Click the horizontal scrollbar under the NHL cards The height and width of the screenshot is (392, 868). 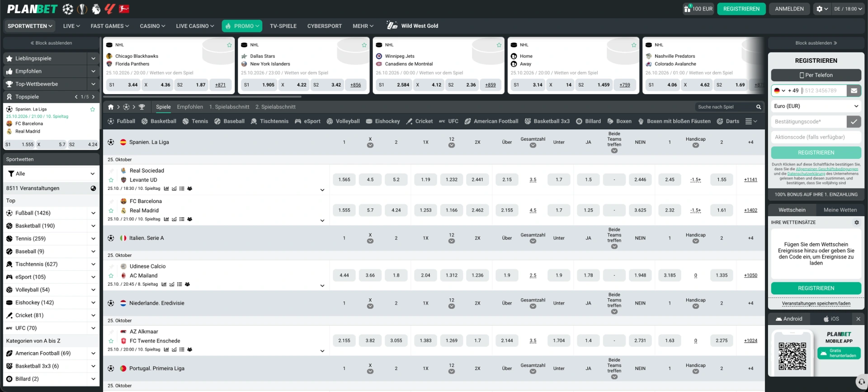203,96
